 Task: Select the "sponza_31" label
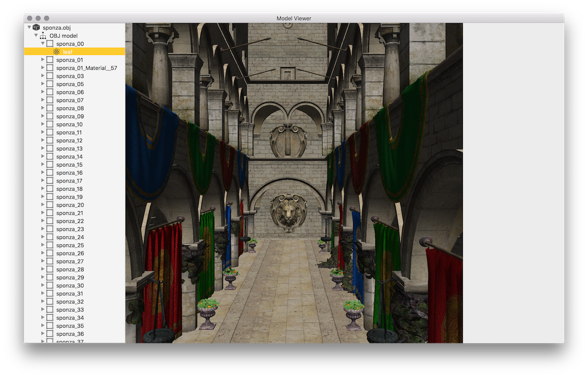70,294
